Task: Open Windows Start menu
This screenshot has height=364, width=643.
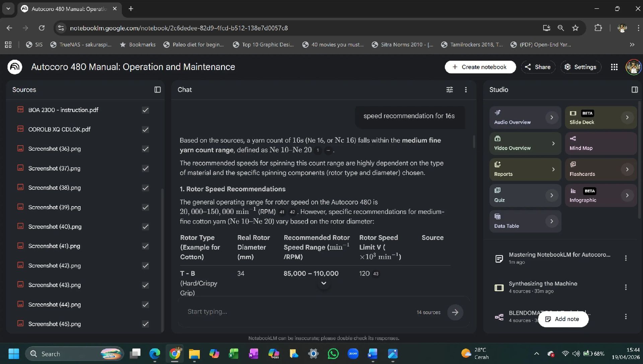Action: tap(14, 354)
